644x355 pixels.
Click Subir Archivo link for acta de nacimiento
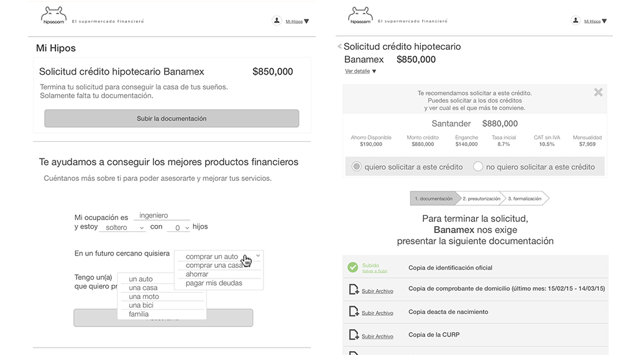pyautogui.click(x=377, y=313)
